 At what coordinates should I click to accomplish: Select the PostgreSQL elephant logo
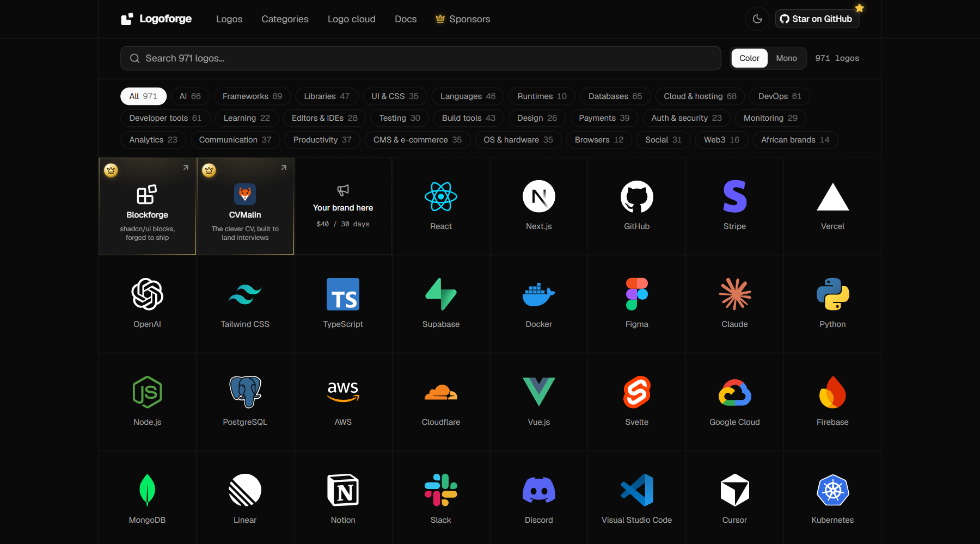tap(245, 402)
